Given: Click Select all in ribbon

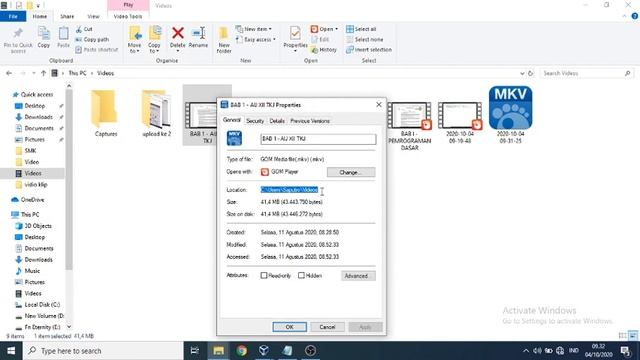Looking at the screenshot, I should coord(361,29).
